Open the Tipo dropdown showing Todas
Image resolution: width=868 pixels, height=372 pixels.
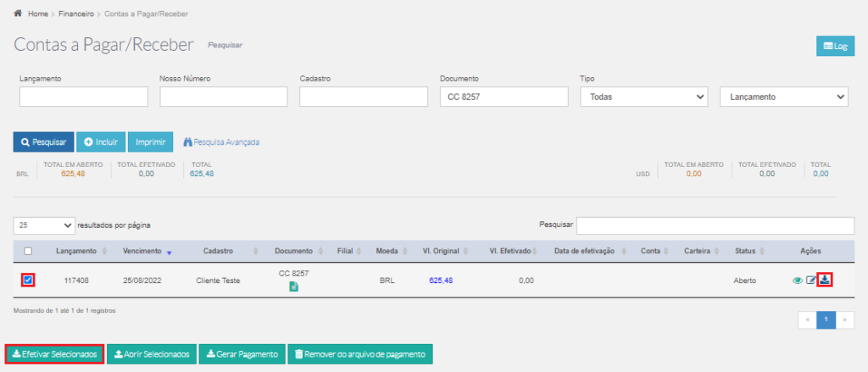pos(644,97)
